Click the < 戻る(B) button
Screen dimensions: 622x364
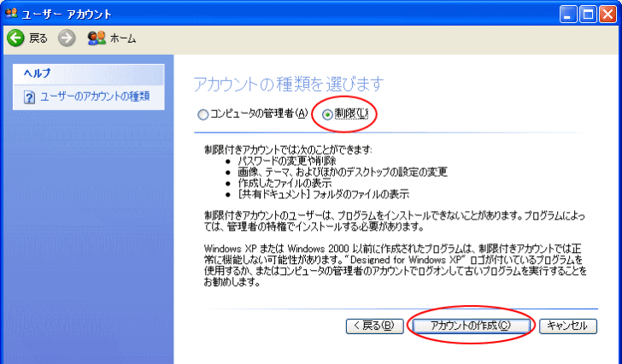[x=374, y=326]
